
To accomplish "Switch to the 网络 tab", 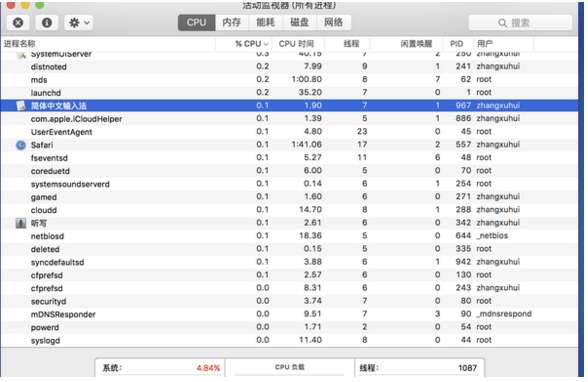I will coord(333,22).
